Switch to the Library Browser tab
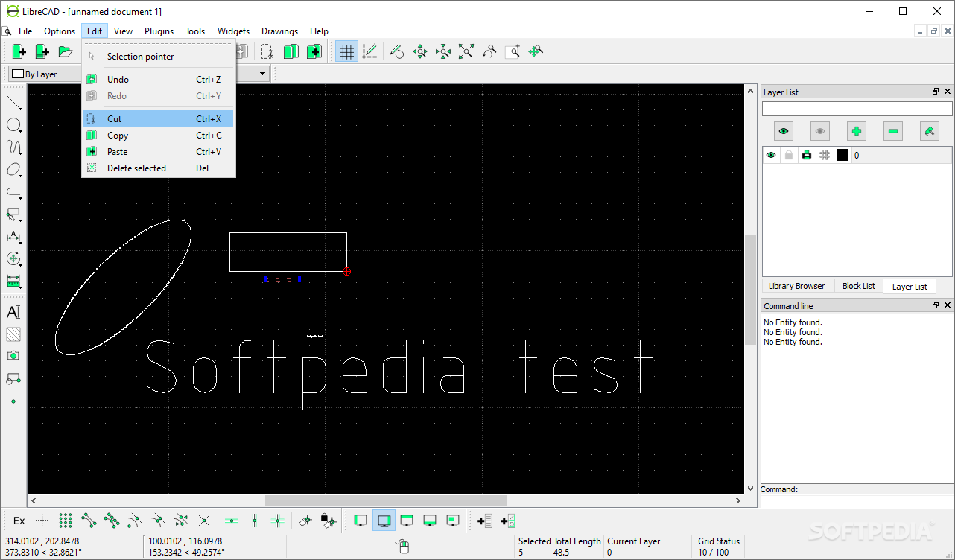The image size is (955, 560). tap(796, 286)
